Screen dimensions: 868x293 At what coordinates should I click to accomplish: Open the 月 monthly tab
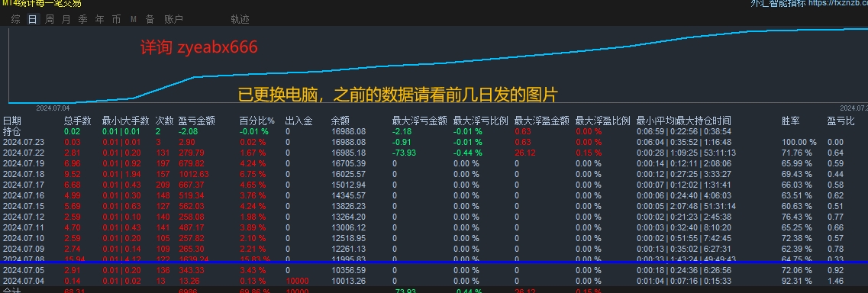pyautogui.click(x=66, y=19)
